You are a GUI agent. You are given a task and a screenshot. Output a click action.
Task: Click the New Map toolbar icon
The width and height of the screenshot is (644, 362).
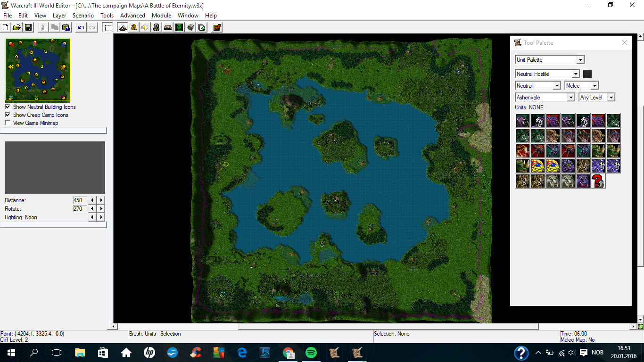6,27
